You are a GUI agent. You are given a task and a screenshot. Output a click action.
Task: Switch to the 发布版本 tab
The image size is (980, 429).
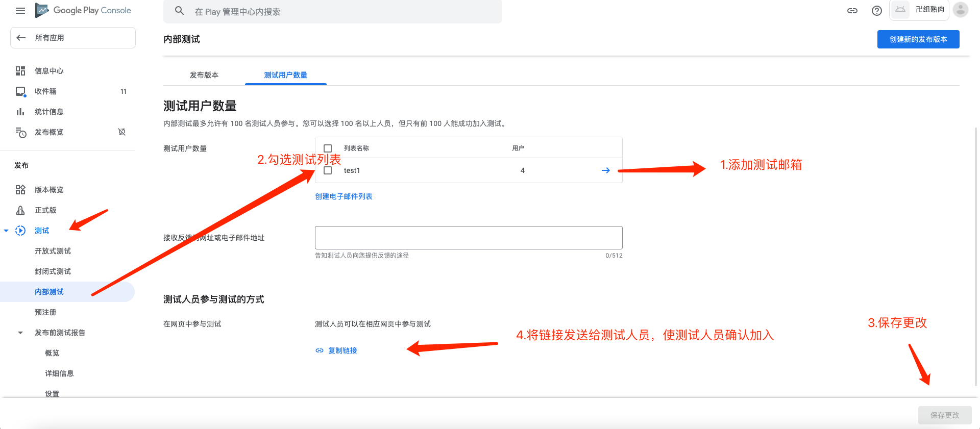coord(204,75)
